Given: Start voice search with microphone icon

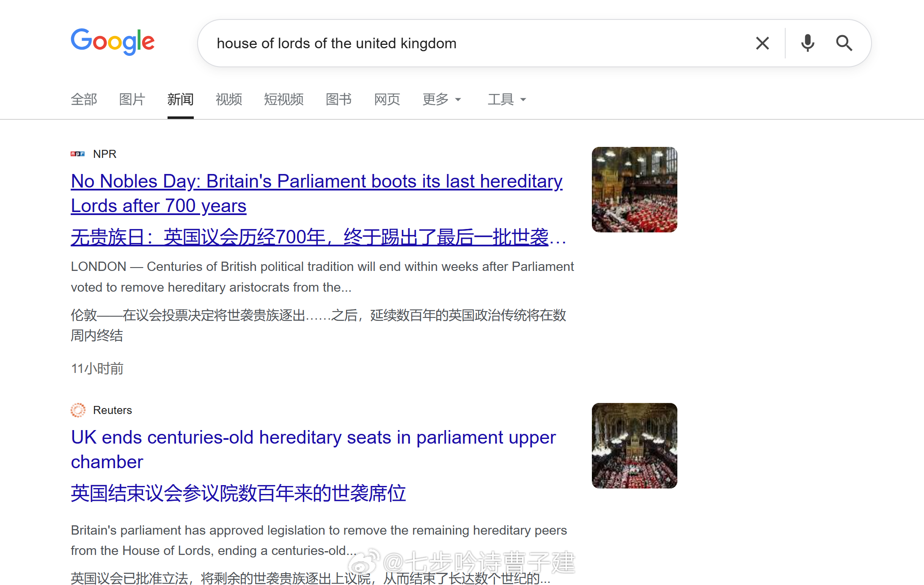Looking at the screenshot, I should (808, 43).
